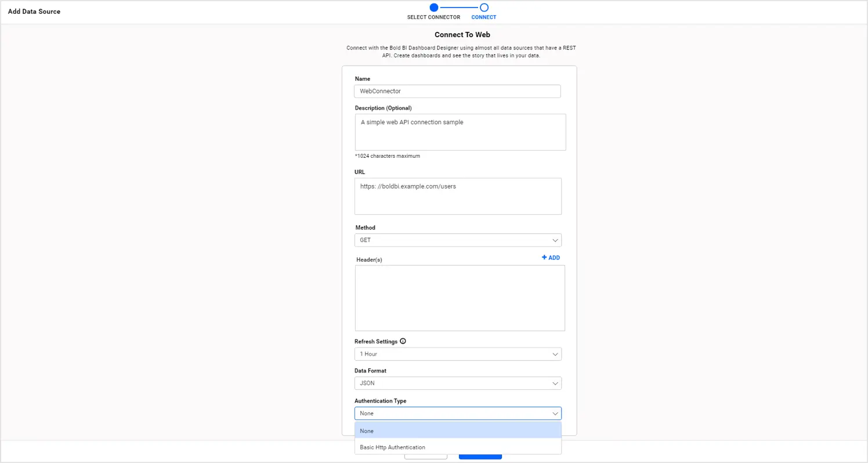Click the empty Header(s) list box
Image resolution: width=868 pixels, height=463 pixels.
tap(460, 298)
